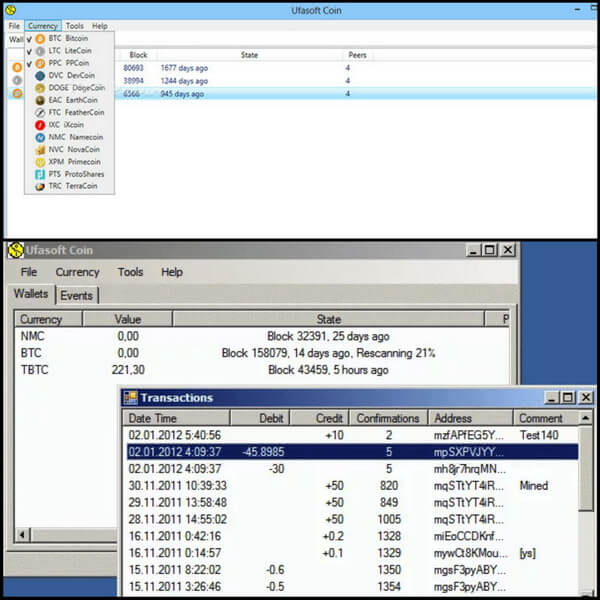600x600 pixels.
Task: Select the 945 days ago row
Action: click(302, 94)
